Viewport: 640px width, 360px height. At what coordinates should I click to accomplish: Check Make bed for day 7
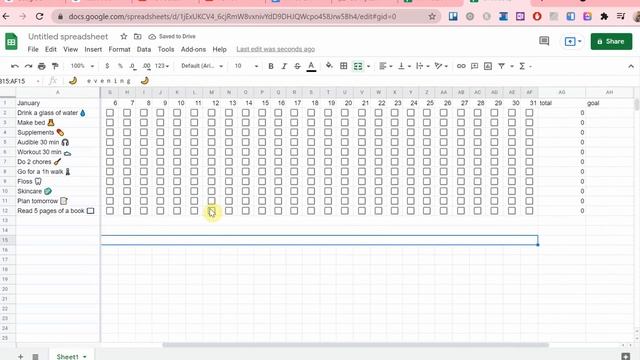pos(127,122)
